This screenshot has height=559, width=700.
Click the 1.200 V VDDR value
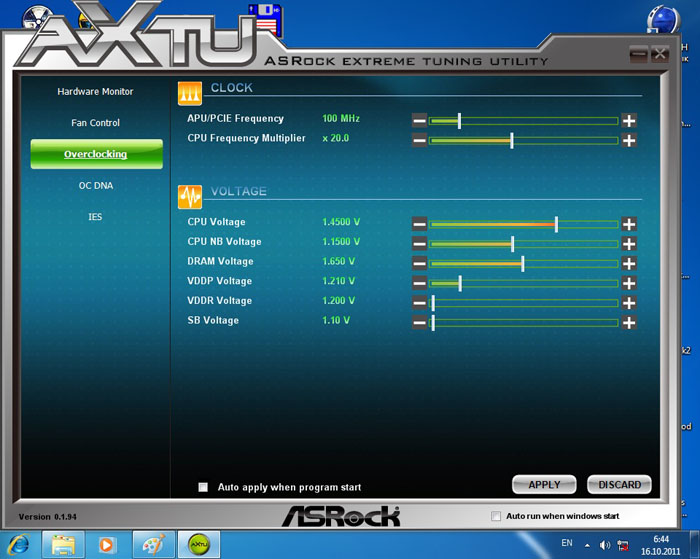[x=339, y=300]
